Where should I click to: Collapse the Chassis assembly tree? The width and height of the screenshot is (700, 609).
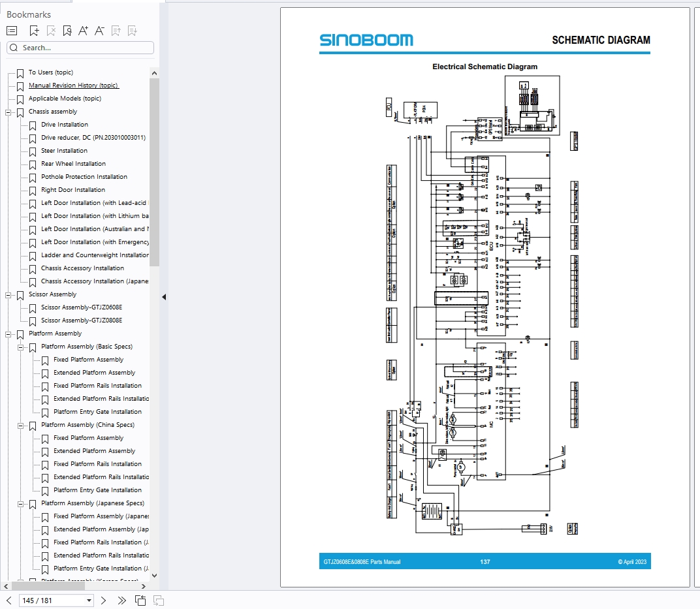pos(7,112)
